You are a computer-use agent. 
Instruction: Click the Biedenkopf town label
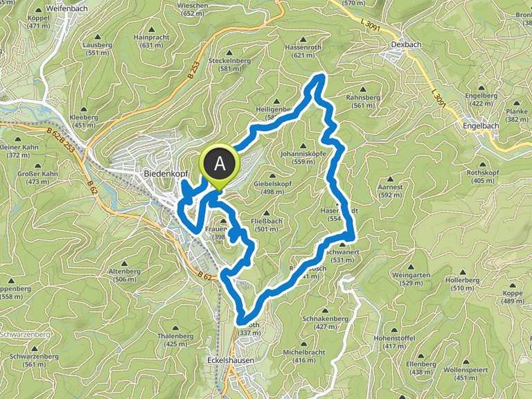click(166, 174)
